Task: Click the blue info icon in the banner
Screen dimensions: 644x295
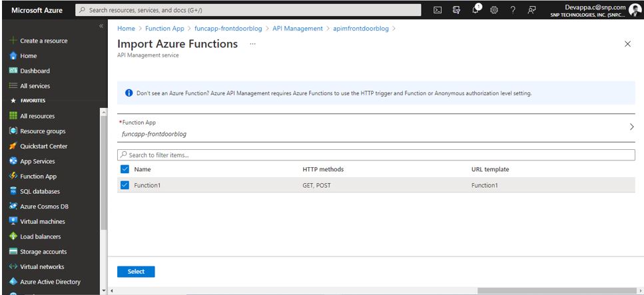Action: click(129, 93)
